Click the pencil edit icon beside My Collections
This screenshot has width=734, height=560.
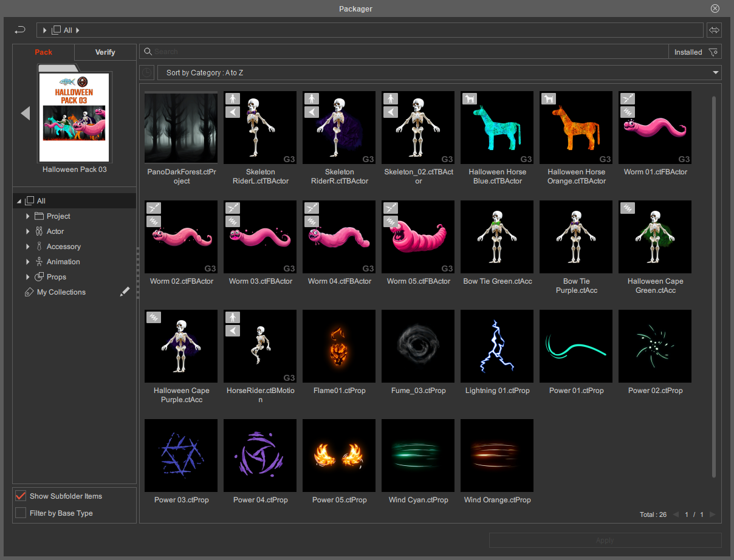125,292
